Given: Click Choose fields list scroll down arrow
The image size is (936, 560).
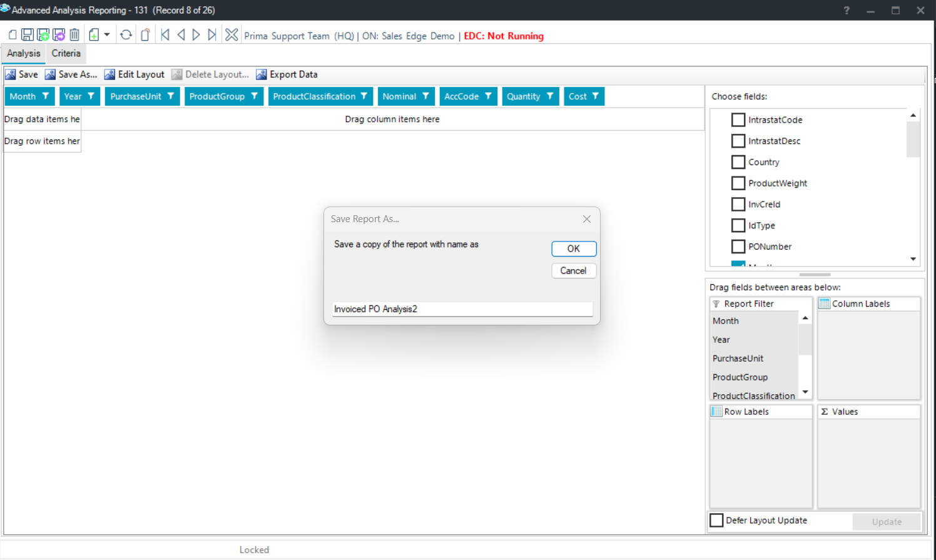Looking at the screenshot, I should (913, 259).
